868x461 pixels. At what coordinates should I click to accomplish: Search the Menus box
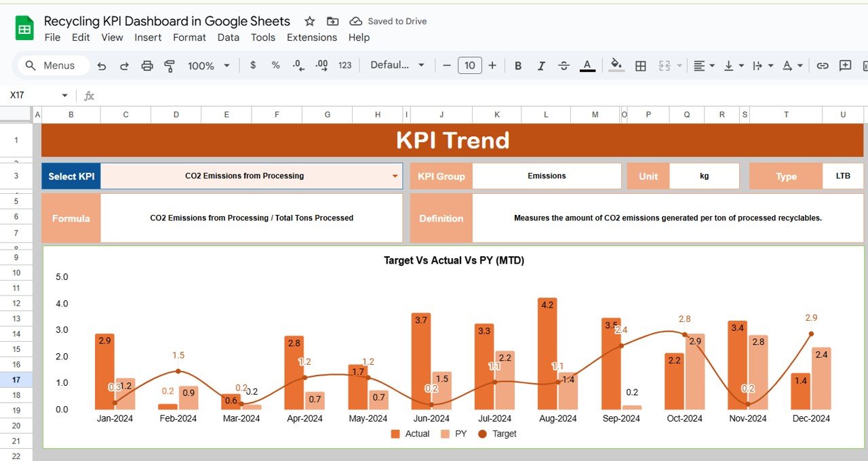[54, 66]
